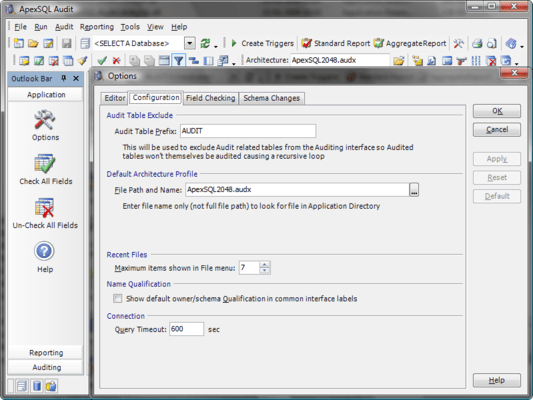Click the open architecture file folder icon
The image size is (533, 400).
tap(398, 60)
